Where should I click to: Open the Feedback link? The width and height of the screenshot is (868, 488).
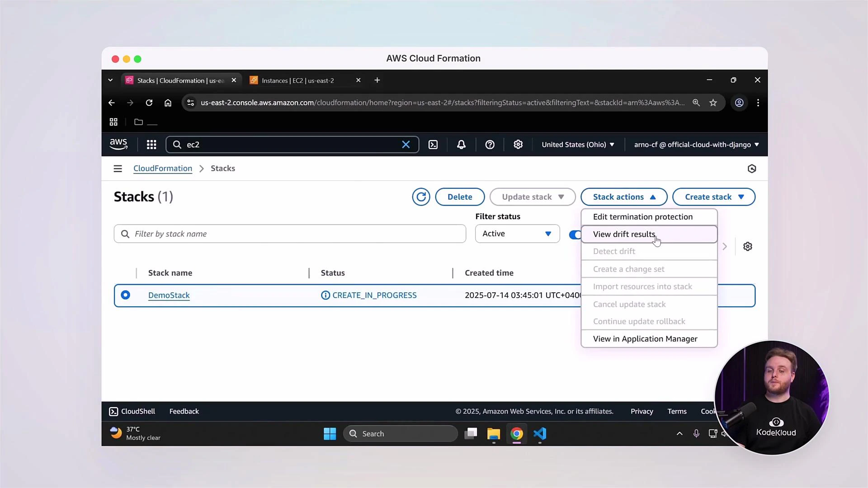pos(184,411)
